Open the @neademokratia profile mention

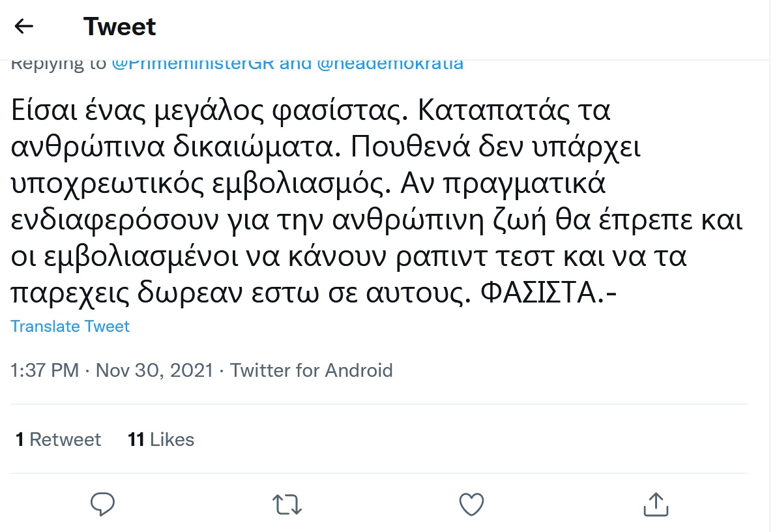click(x=390, y=63)
